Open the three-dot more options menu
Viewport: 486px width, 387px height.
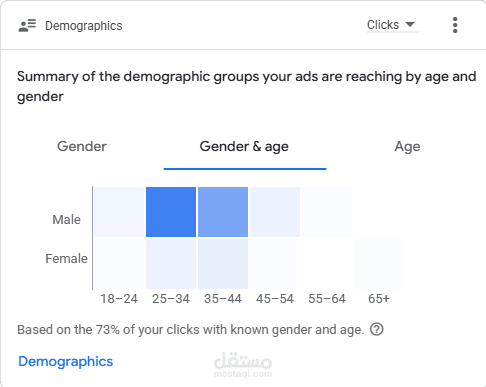(x=455, y=25)
